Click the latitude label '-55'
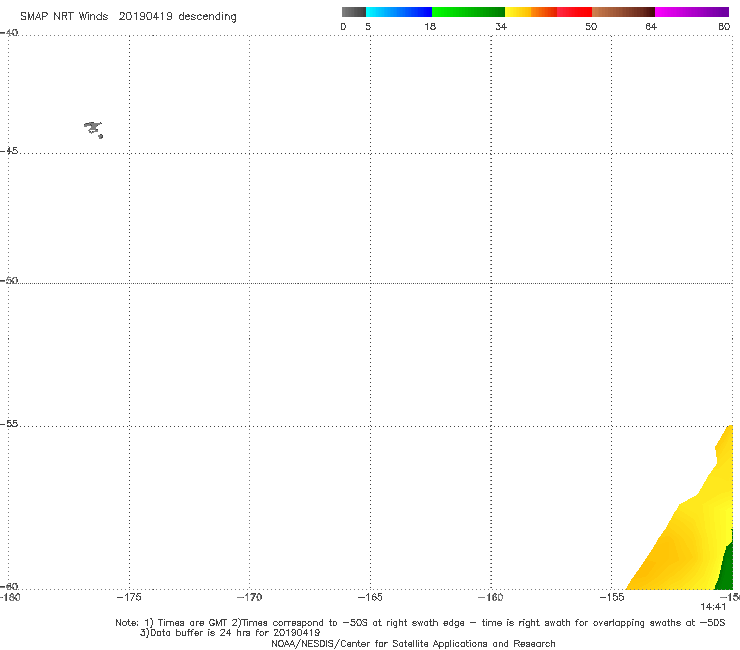The width and height of the screenshot is (740, 650). pyautogui.click(x=9, y=424)
